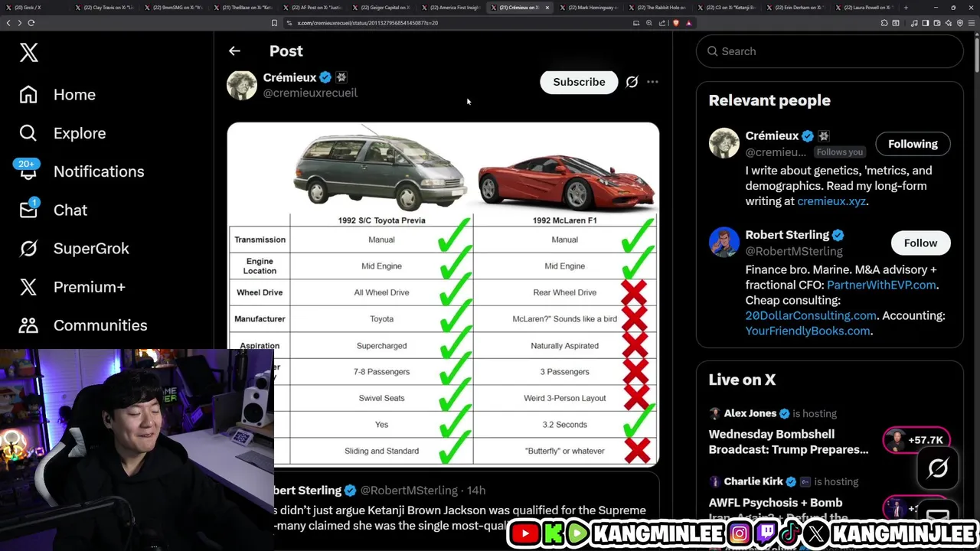This screenshot has height=551, width=980.
Task: Click the browser back arrow
Action: 8,23
